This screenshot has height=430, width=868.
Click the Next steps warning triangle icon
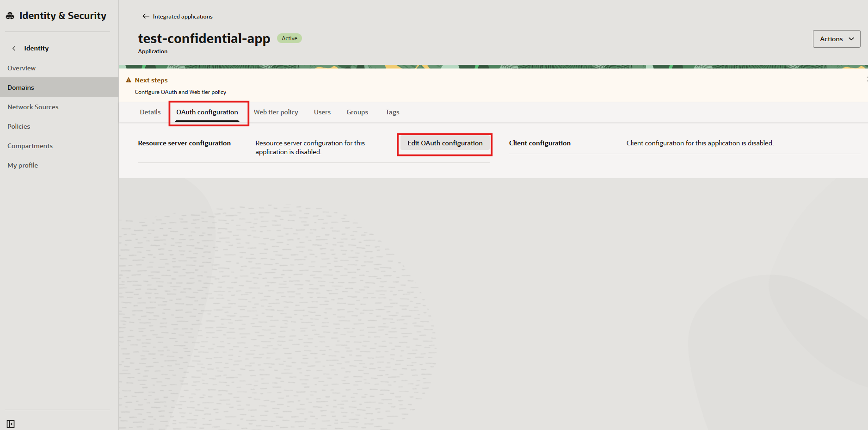coord(129,80)
